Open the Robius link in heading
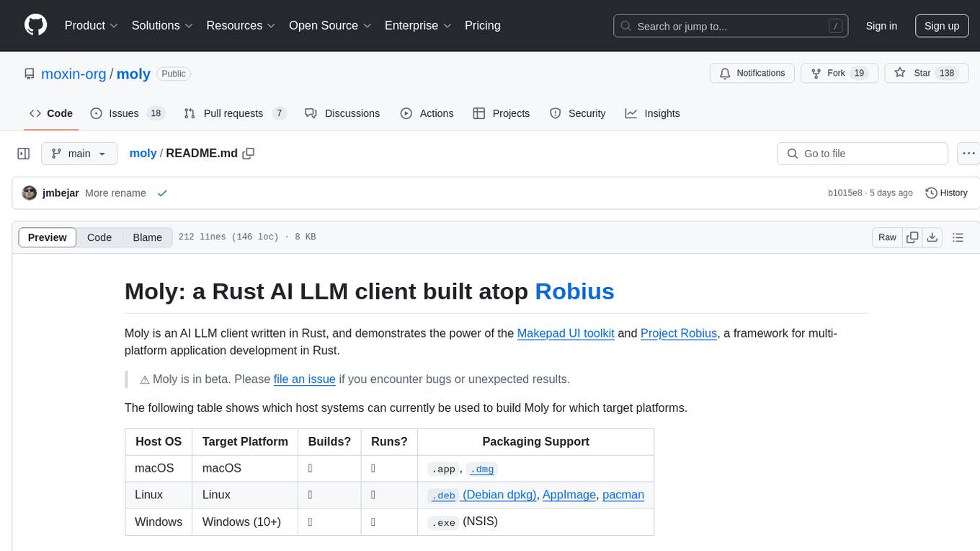Viewport: 980px width, 551px height. coord(574,291)
